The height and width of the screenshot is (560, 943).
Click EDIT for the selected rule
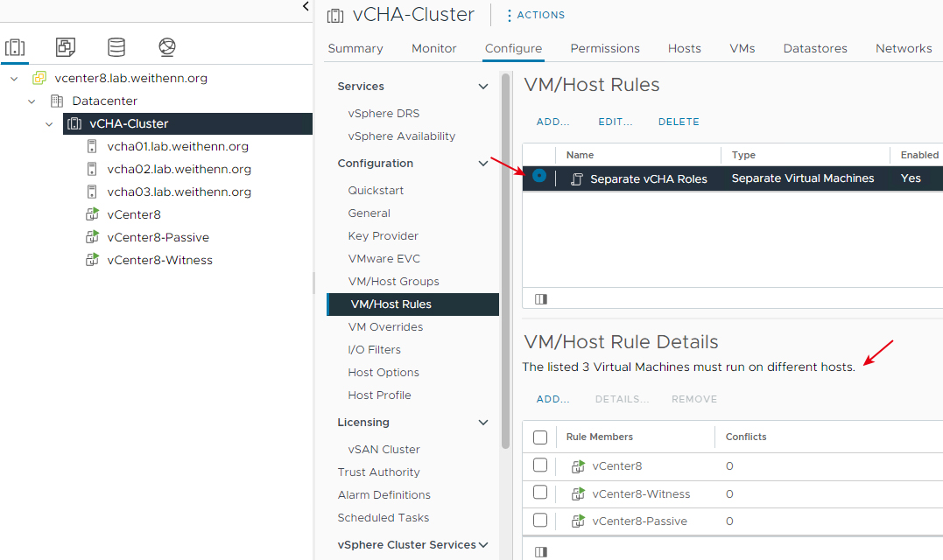(x=616, y=122)
